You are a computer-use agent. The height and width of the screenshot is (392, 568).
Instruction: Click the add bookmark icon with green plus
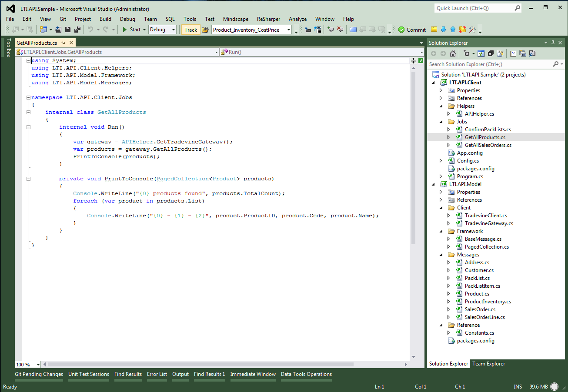coord(331,30)
